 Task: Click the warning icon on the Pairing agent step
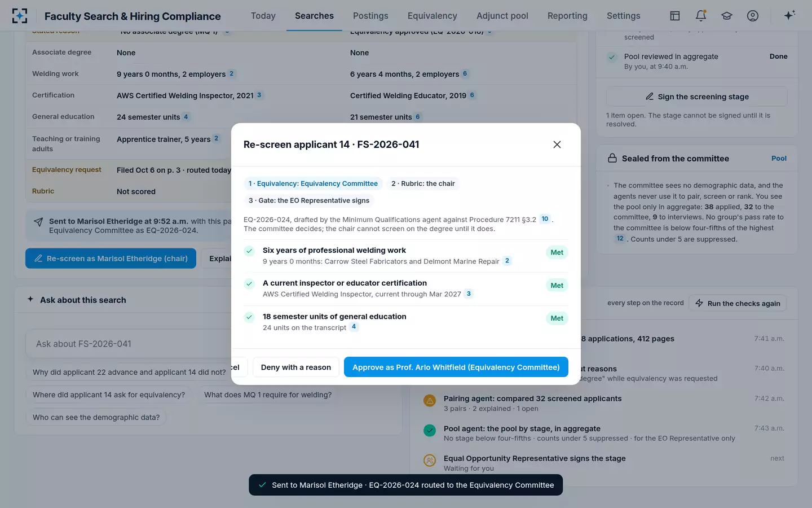tap(430, 401)
